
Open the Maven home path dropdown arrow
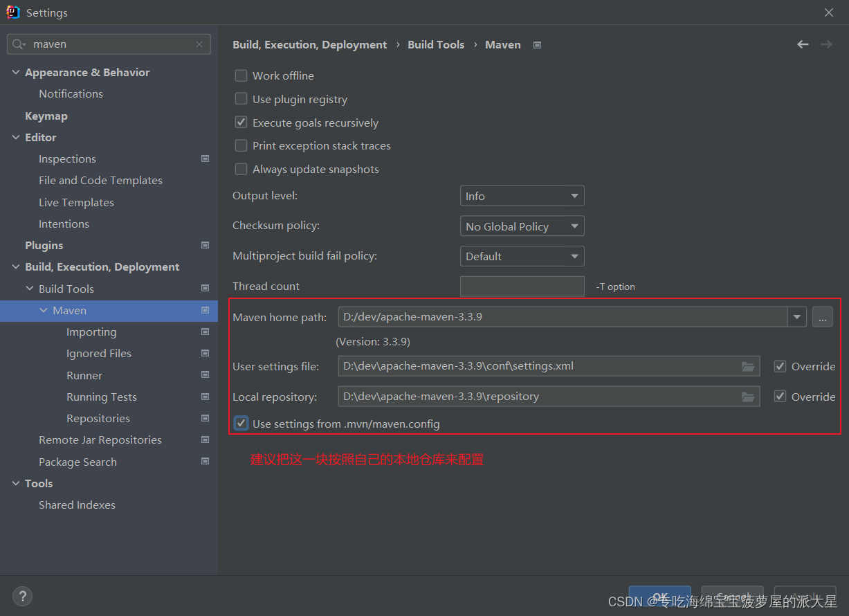[x=797, y=317]
